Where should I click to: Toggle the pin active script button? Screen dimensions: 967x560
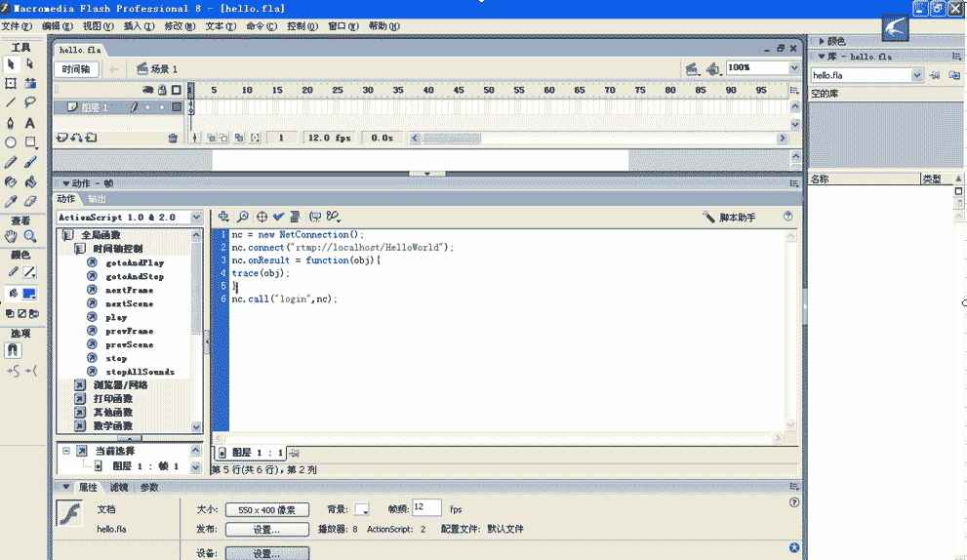pyautogui.click(x=295, y=453)
